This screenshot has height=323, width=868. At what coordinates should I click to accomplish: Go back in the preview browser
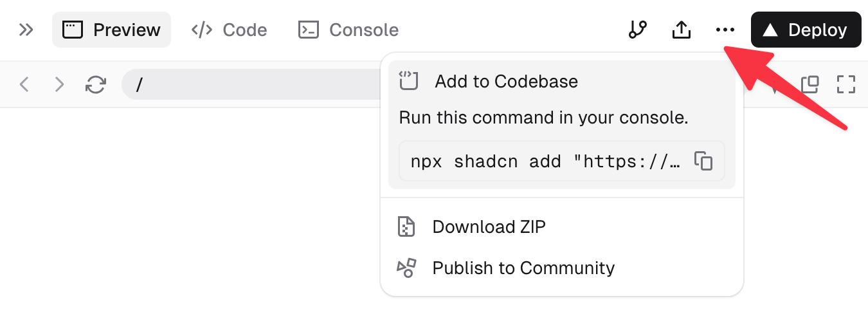click(x=24, y=84)
